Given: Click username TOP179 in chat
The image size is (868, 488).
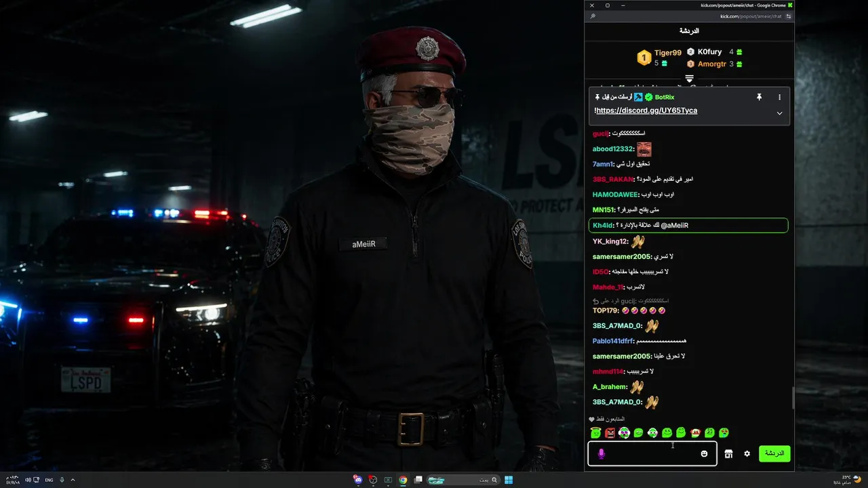Looking at the screenshot, I should (606, 310).
